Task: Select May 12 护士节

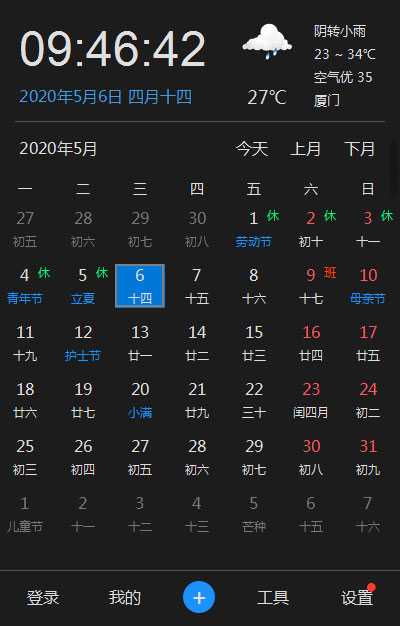Action: tap(83, 343)
